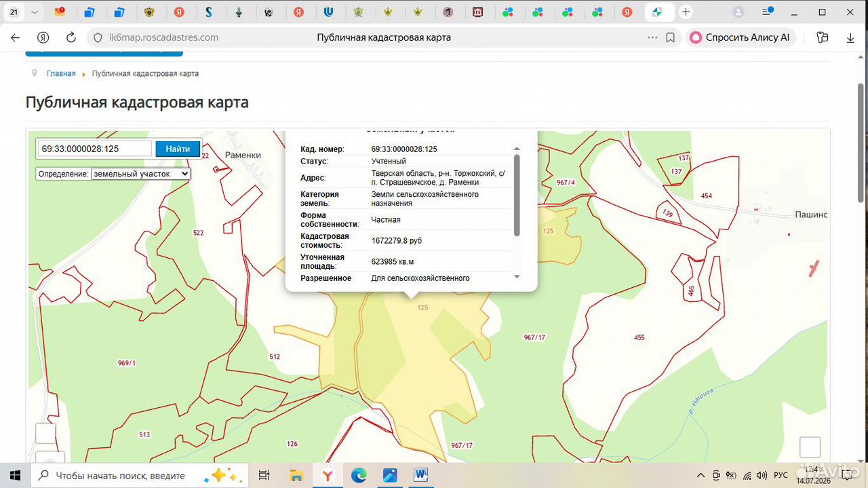Click the Найти search button
Viewport: 868px width, 488px height.
pos(178,149)
